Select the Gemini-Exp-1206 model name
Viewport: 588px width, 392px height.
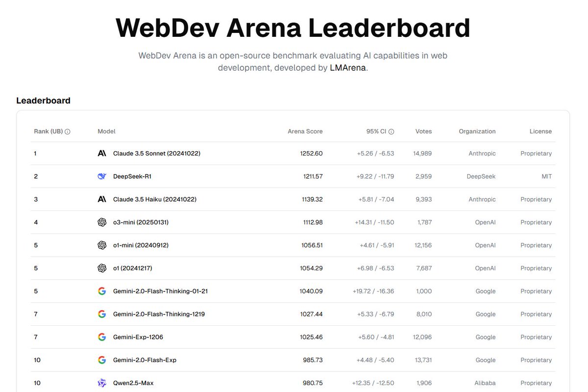pos(138,337)
